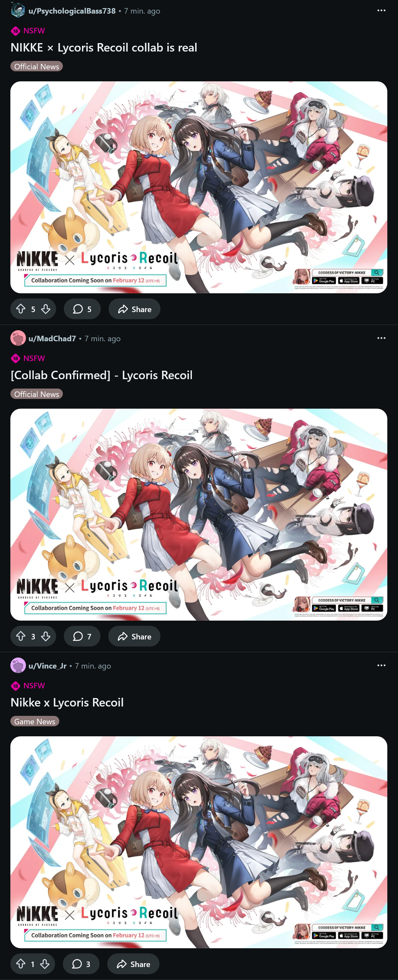View the 3 comments on Vince_Jr's post

tap(81, 964)
